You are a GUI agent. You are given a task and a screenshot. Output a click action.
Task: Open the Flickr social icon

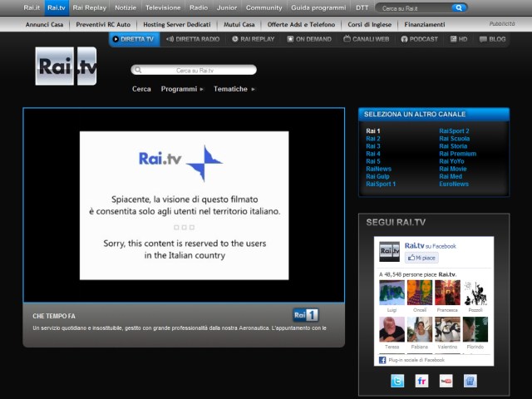[421, 381]
